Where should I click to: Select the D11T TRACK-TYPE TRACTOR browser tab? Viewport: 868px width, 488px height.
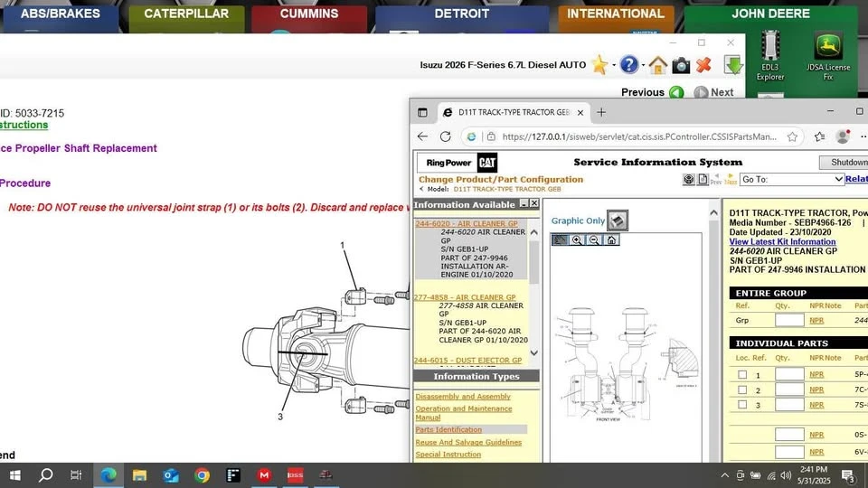(x=514, y=112)
